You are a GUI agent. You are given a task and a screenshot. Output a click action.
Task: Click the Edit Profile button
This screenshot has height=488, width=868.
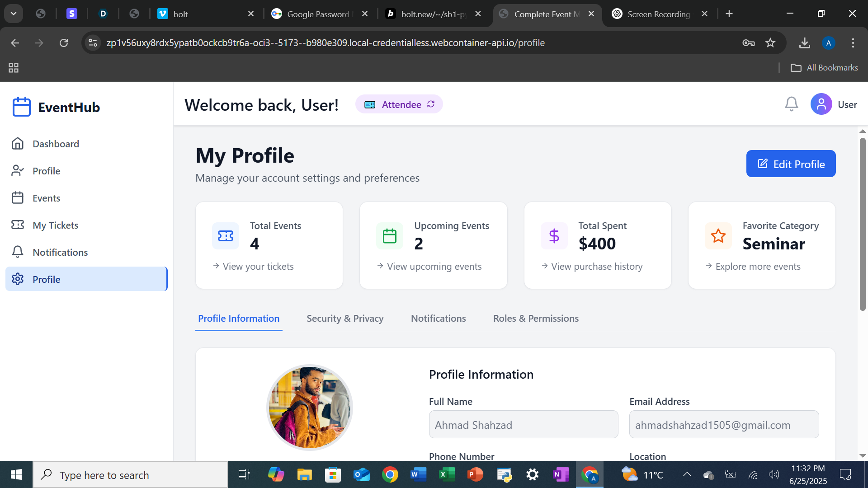click(791, 164)
